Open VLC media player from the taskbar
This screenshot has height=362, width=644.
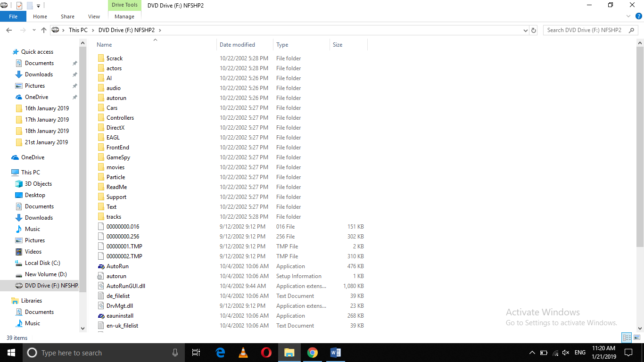(x=243, y=353)
